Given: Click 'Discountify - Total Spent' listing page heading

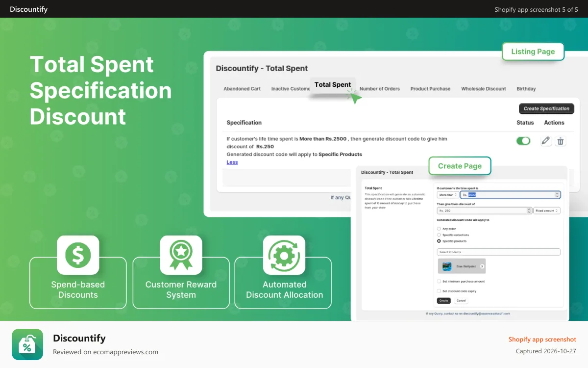Looking at the screenshot, I should [262, 68].
